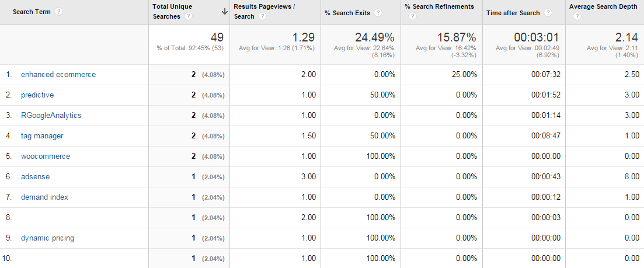
Task: Open % Search Refinements help icon
Action: (412, 16)
